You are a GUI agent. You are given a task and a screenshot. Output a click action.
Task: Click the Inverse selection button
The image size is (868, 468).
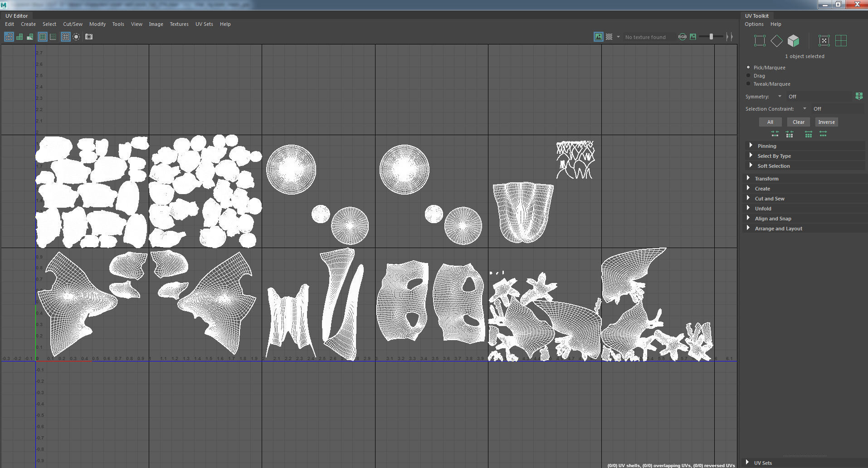pos(826,122)
